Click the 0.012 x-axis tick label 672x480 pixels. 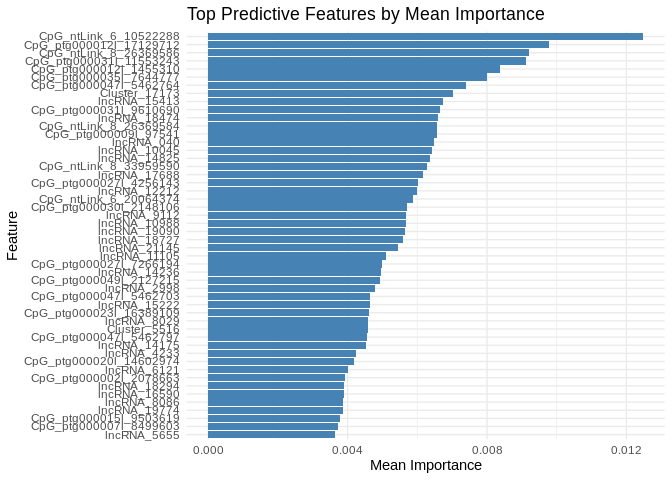(626, 450)
